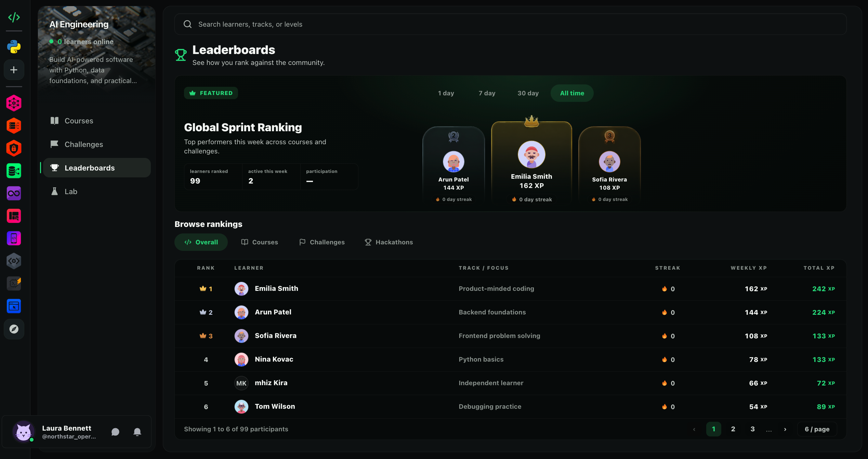This screenshot has width=868, height=459.
Task: Select the 30 day time range
Action: click(528, 93)
